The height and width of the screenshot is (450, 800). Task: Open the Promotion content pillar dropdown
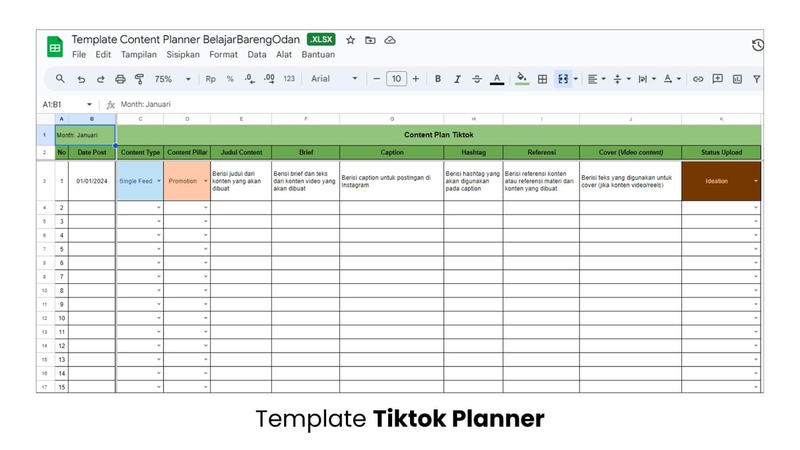[206, 181]
